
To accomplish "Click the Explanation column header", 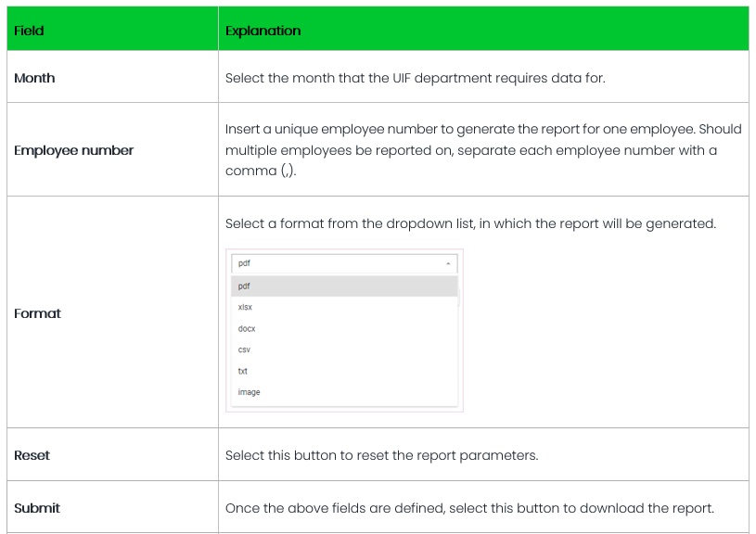I will [x=263, y=31].
